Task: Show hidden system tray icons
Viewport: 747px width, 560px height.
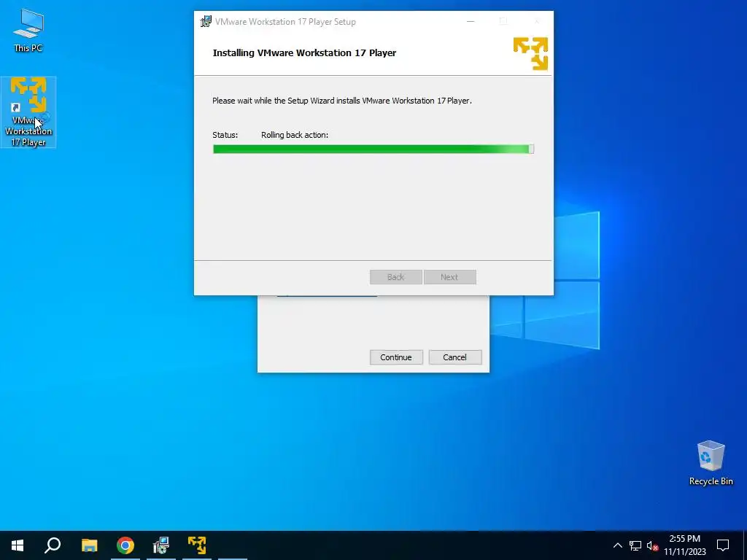Action: click(617, 545)
